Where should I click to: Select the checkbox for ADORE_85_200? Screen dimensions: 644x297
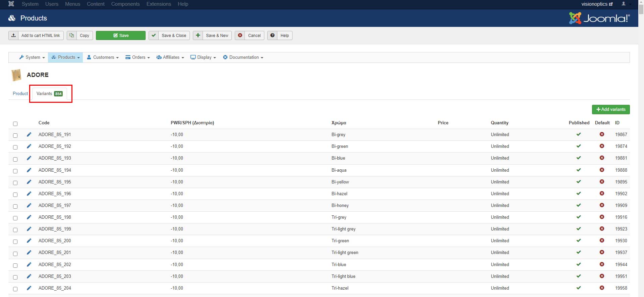point(15,242)
